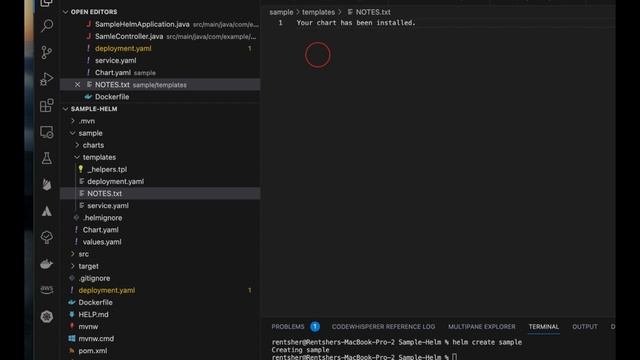This screenshot has height=360, width=640.
Task: Click line number 1 in editor gutter
Action: pos(280,23)
